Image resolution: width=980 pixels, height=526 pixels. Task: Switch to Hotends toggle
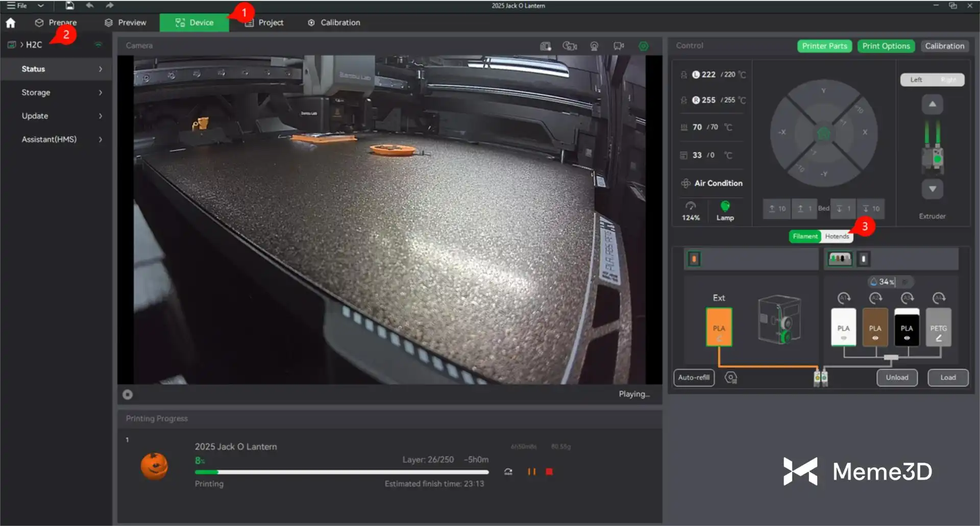(837, 236)
